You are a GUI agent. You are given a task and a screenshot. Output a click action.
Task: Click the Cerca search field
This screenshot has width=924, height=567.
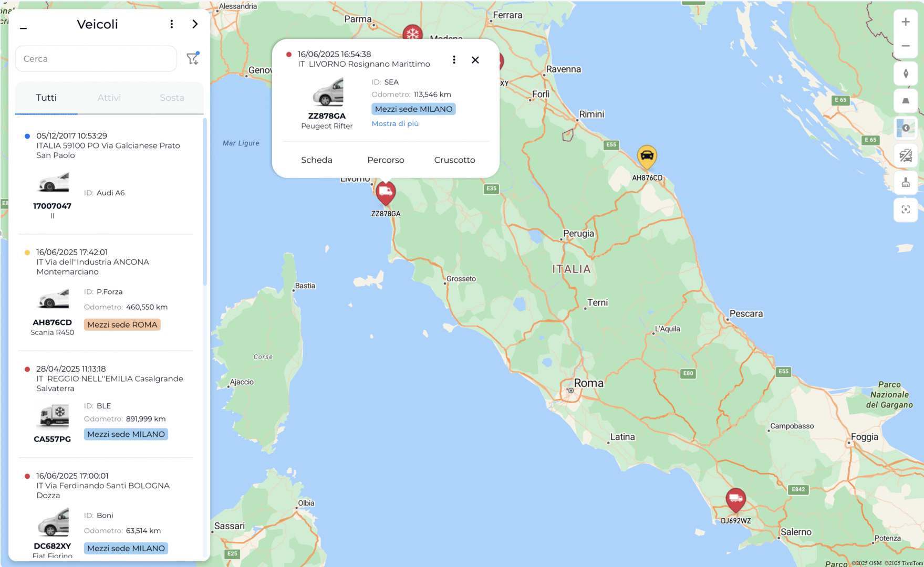(96, 59)
